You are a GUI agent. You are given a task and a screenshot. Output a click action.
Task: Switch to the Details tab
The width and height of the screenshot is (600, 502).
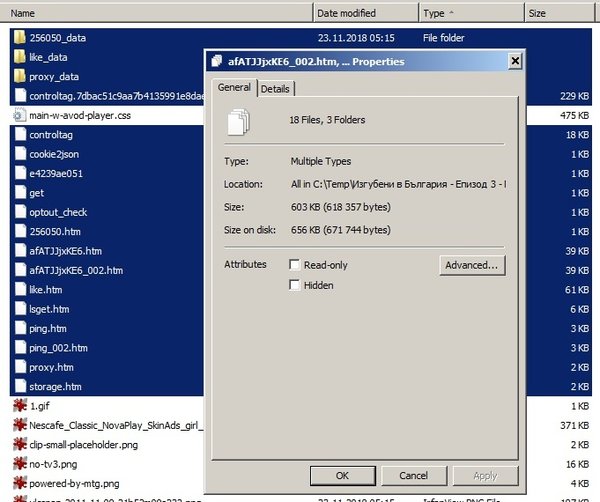pos(275,89)
